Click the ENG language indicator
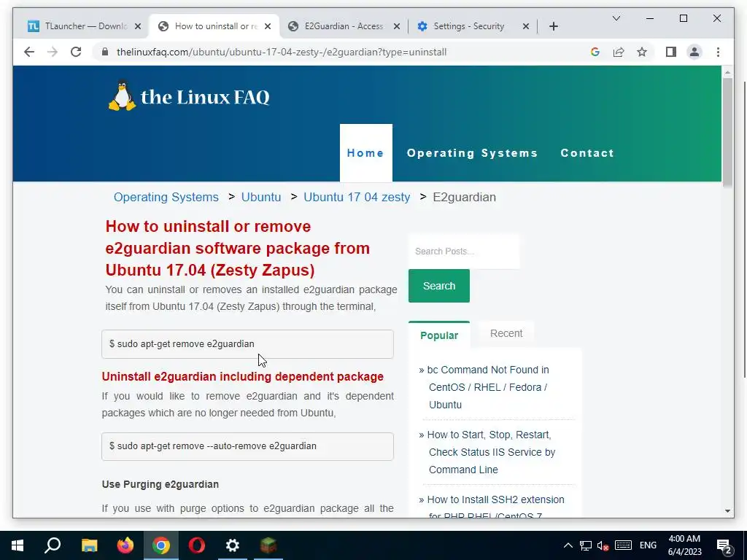This screenshot has height=560, width=747. click(x=648, y=545)
